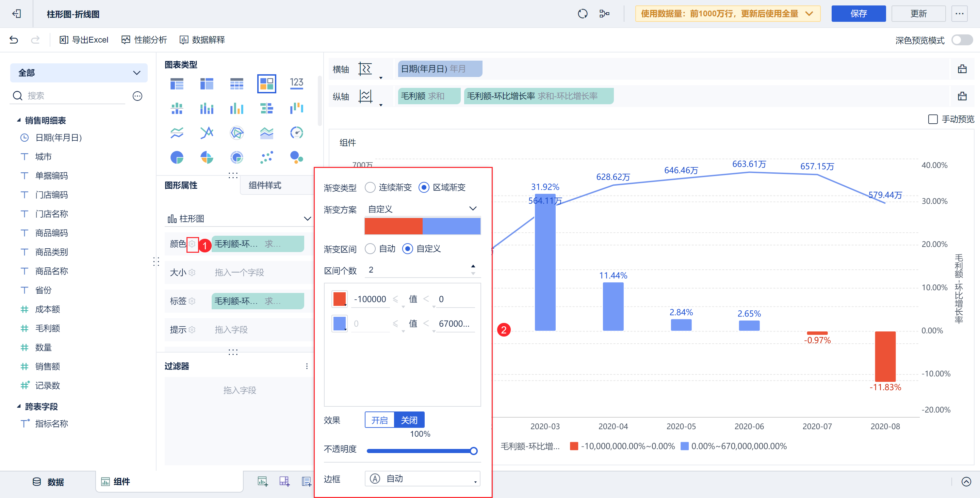Click the color settings gear icon
Viewport: 980px width, 498px height.
192,244
